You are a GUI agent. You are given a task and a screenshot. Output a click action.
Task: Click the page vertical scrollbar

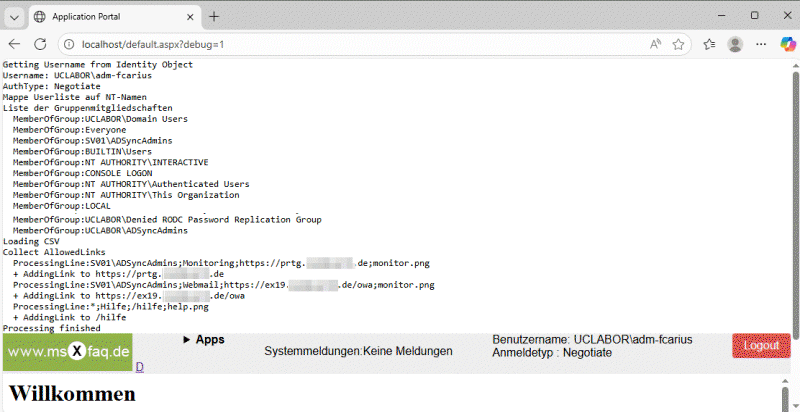[x=795, y=200]
